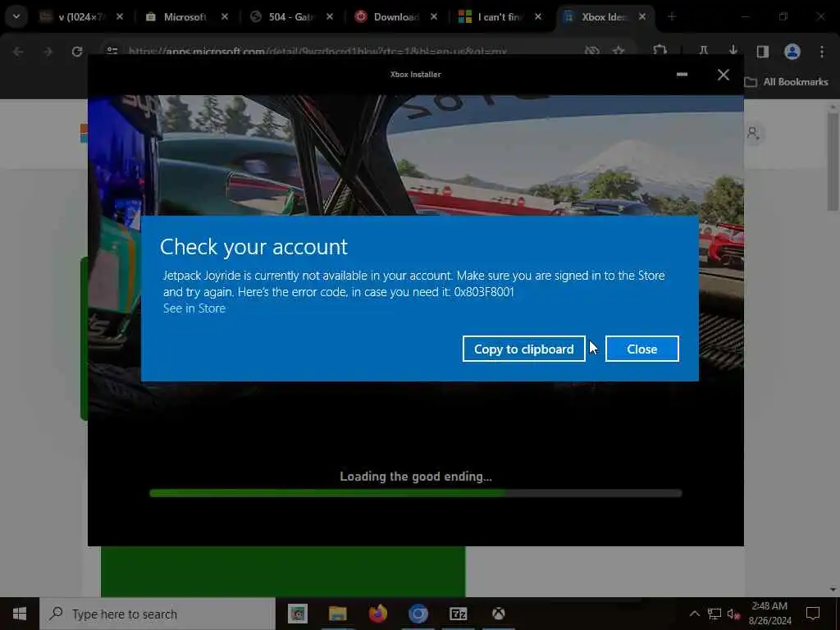This screenshot has height=630, width=840.
Task: Switch to the Microsoft browser tab
Action: 185,17
